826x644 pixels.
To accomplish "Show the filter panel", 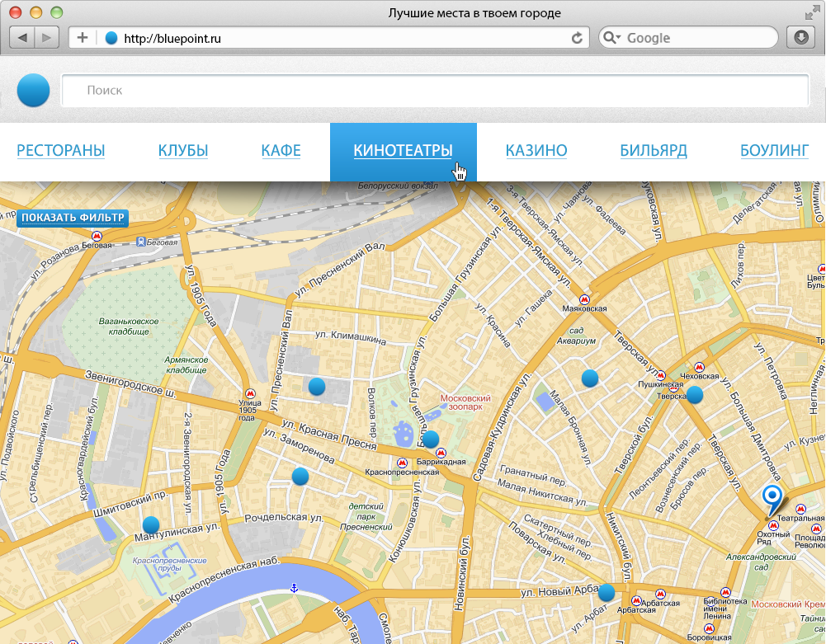I will pos(73,218).
